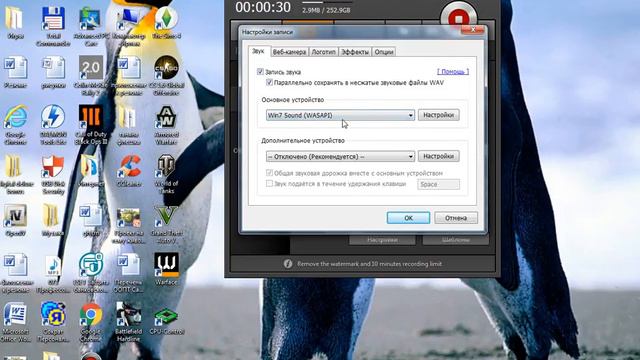Toggle Общая звуковая дорожка checkbox
Screen dimensions: 640x360
click(x=269, y=173)
